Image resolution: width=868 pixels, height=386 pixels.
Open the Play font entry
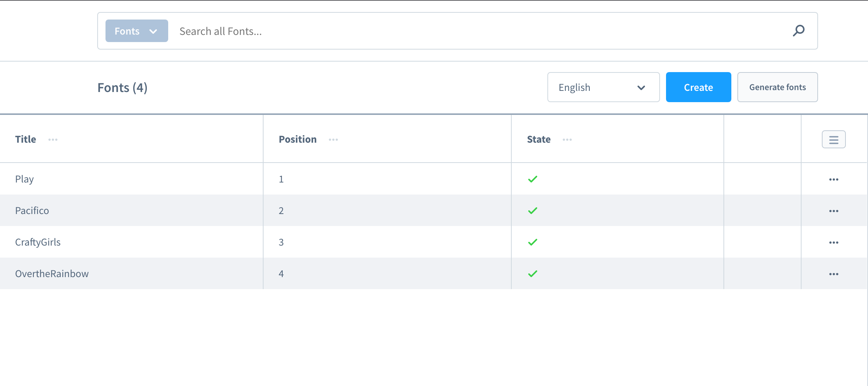(x=24, y=179)
